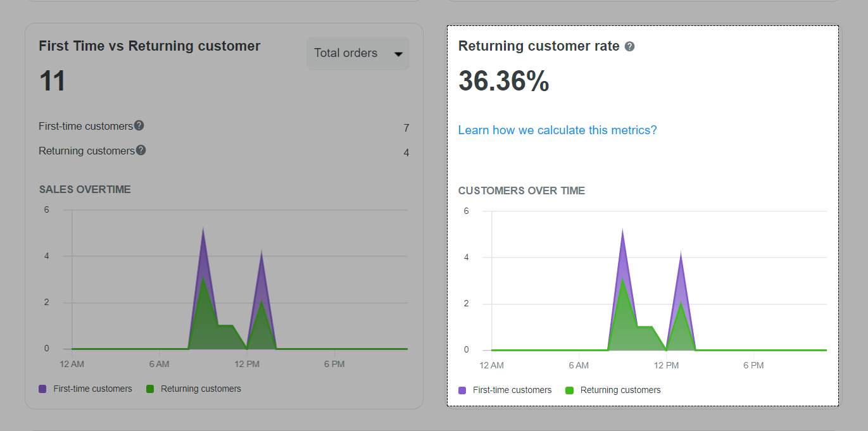Toggle 'Returning customers' legend label under Customers Over Time
The height and width of the screenshot is (431, 868).
click(x=620, y=390)
